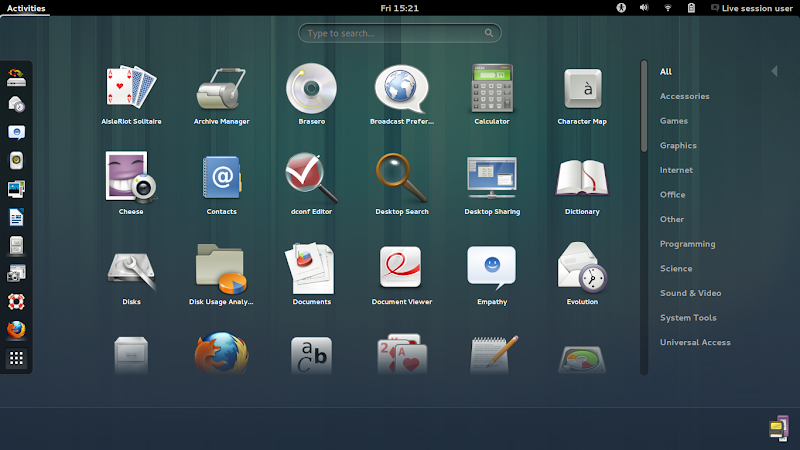This screenshot has width=800, height=450.
Task: Launch Desktop Sharing
Action: click(x=492, y=184)
